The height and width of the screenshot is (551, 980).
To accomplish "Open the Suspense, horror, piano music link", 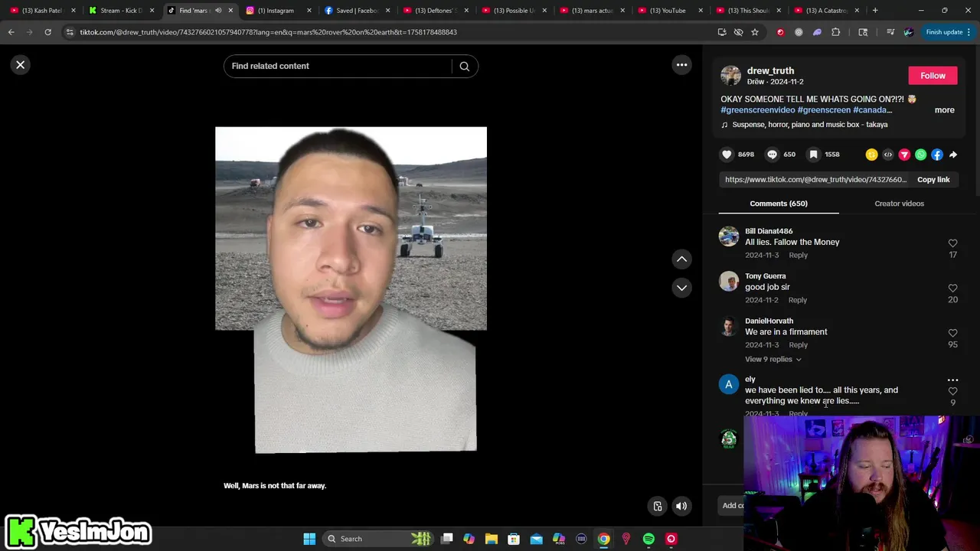I will coord(809,125).
